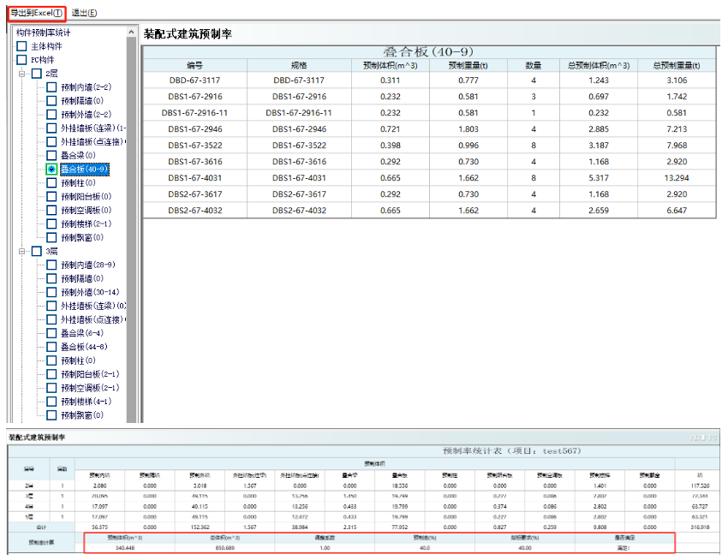The image size is (728, 560).
Task: Check the 叠合梁(6-4) checkbox
Action: tap(52, 333)
